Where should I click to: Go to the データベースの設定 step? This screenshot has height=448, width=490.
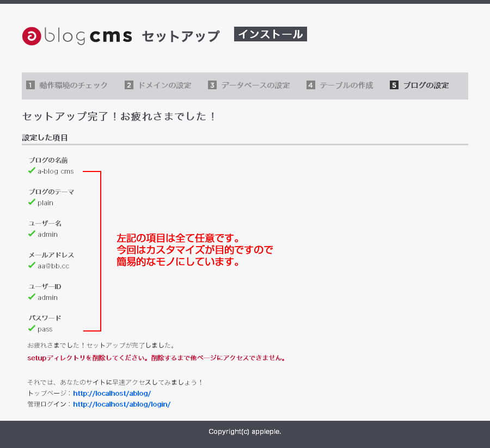pos(255,85)
